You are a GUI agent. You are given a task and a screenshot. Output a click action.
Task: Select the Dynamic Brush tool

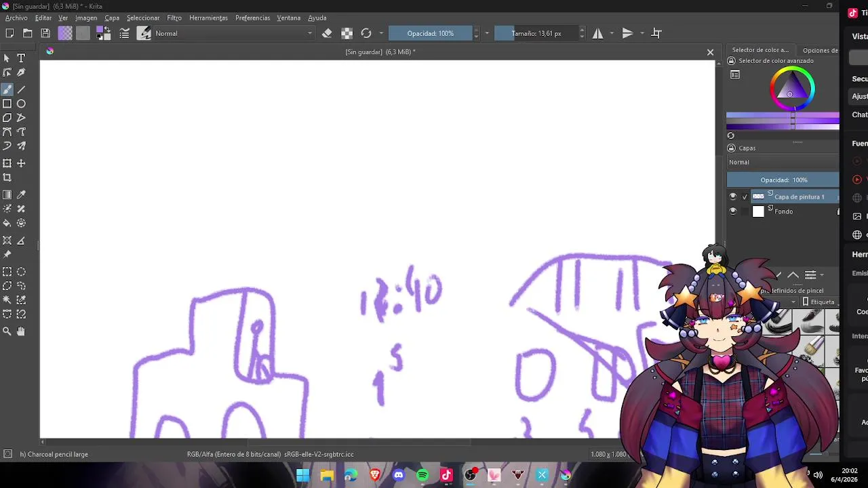coord(7,146)
